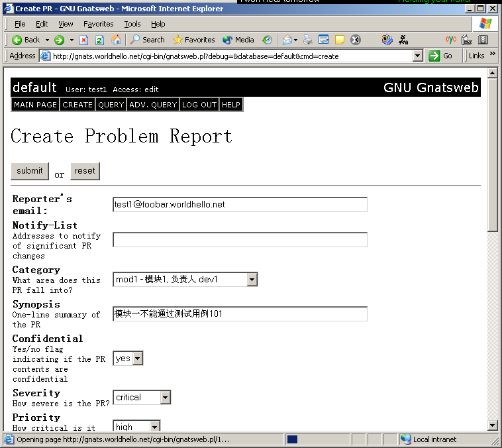This screenshot has height=448, width=502.
Task: Stop page loading with the red X icon
Action: pos(83,40)
